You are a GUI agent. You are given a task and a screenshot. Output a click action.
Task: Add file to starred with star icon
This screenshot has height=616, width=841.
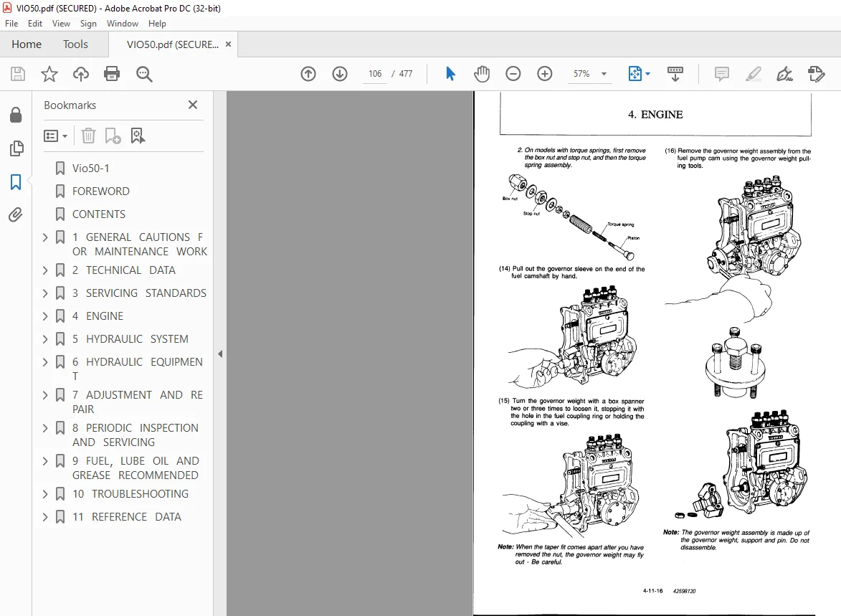(49, 74)
